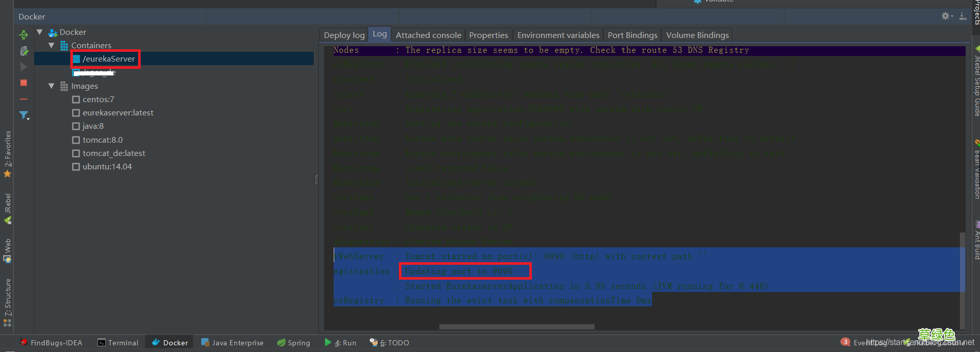Click the Containers grid icon
Viewport: 980px width, 352px height.
pyautogui.click(x=64, y=46)
